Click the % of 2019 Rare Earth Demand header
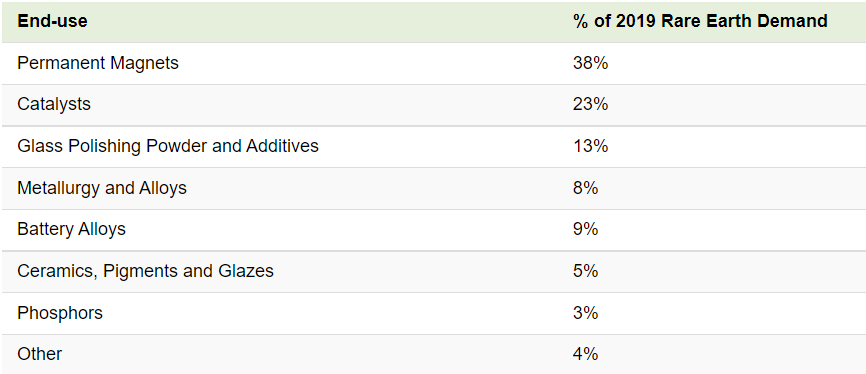Screen dimensions: 866x374 pos(700,22)
